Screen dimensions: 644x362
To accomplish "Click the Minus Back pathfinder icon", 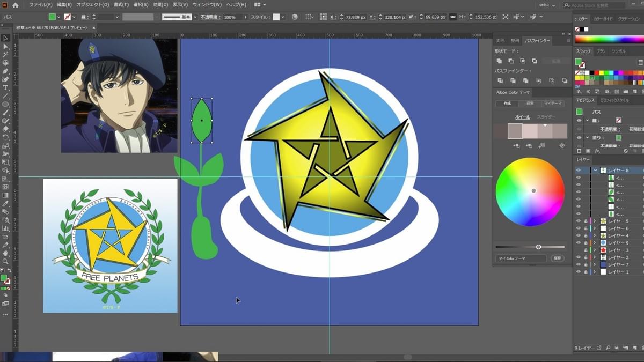I will pyautogui.click(x=565, y=80).
